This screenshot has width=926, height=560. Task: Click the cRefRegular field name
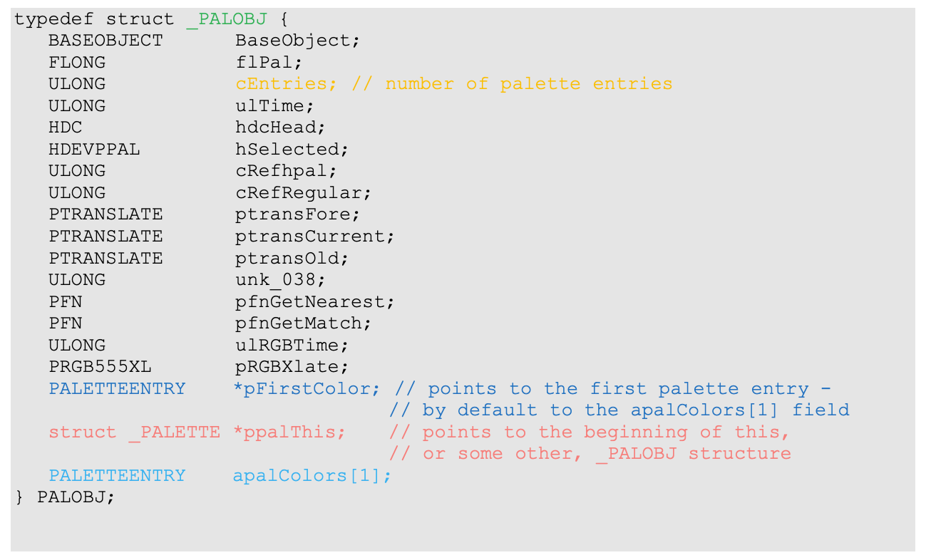pos(303,193)
